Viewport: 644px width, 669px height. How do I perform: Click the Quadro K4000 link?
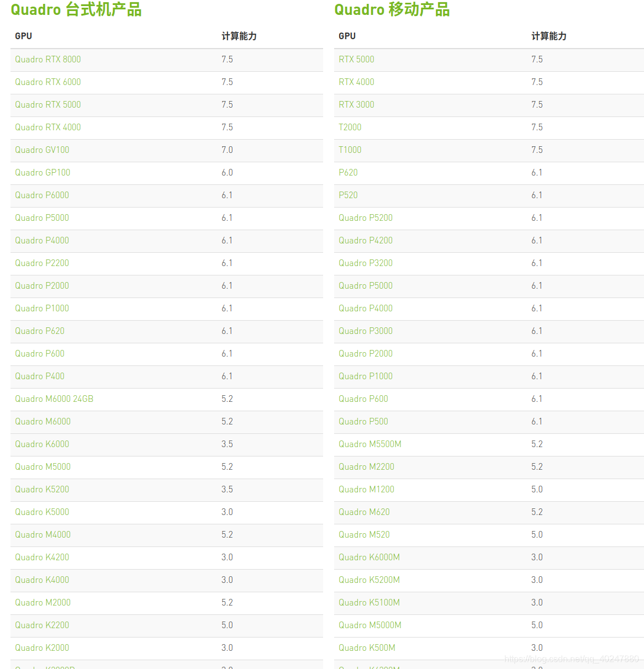point(42,580)
